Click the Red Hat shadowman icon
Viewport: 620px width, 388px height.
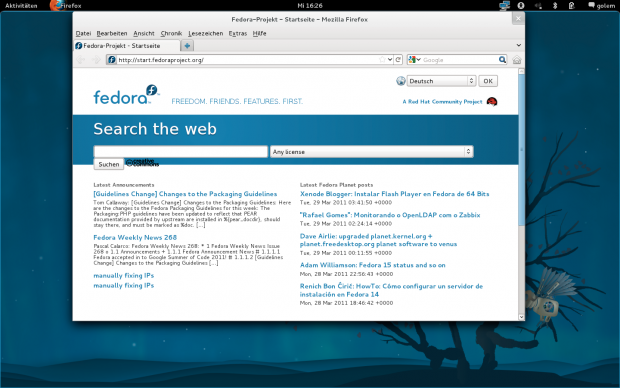click(492, 102)
